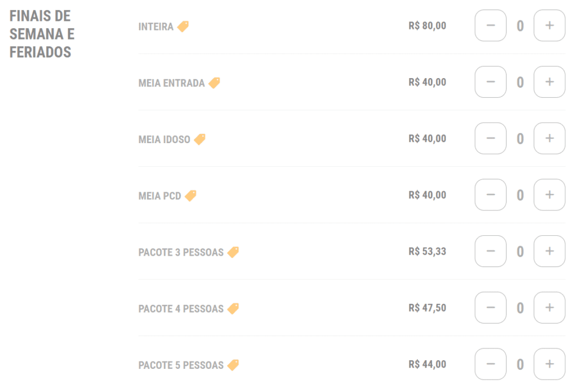Decrease MEIA PCD ticket quantity
This screenshot has width=579, height=392.
490,195
